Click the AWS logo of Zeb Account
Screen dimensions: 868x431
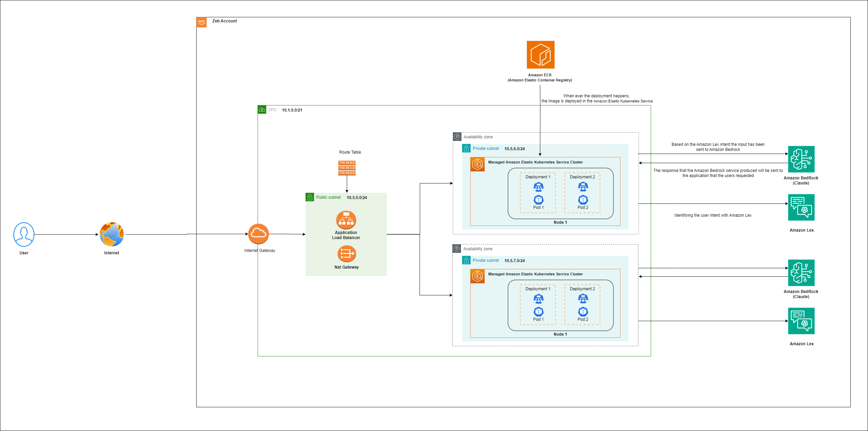pos(201,22)
